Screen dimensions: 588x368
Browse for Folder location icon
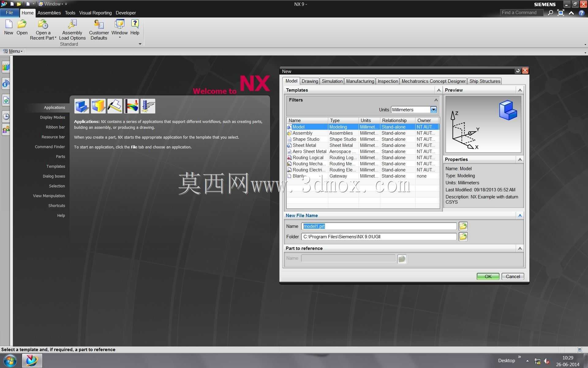pos(463,237)
